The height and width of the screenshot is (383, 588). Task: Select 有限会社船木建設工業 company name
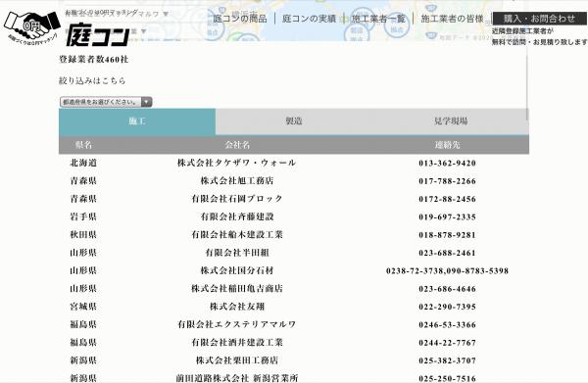pyautogui.click(x=237, y=234)
